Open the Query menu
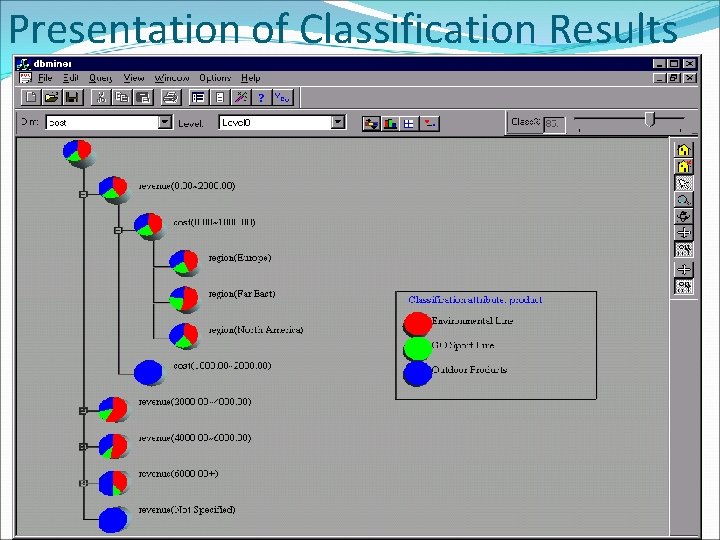This screenshot has height=540, width=720. tap(100, 78)
